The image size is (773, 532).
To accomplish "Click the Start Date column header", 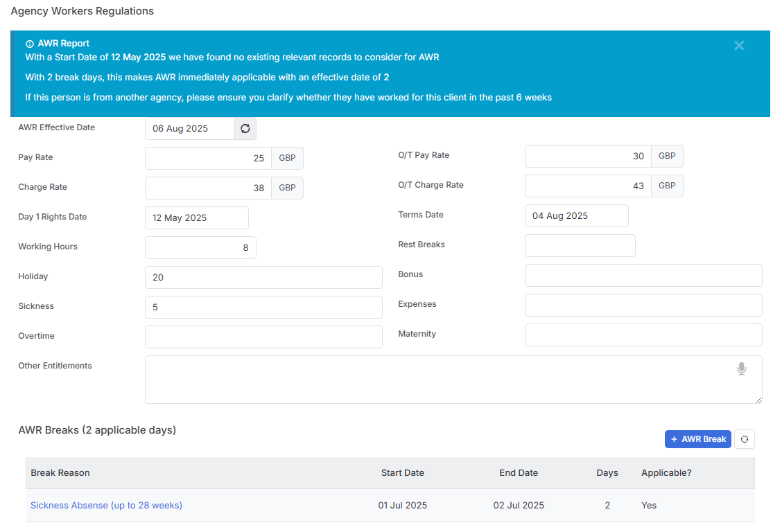I will tap(402, 473).
